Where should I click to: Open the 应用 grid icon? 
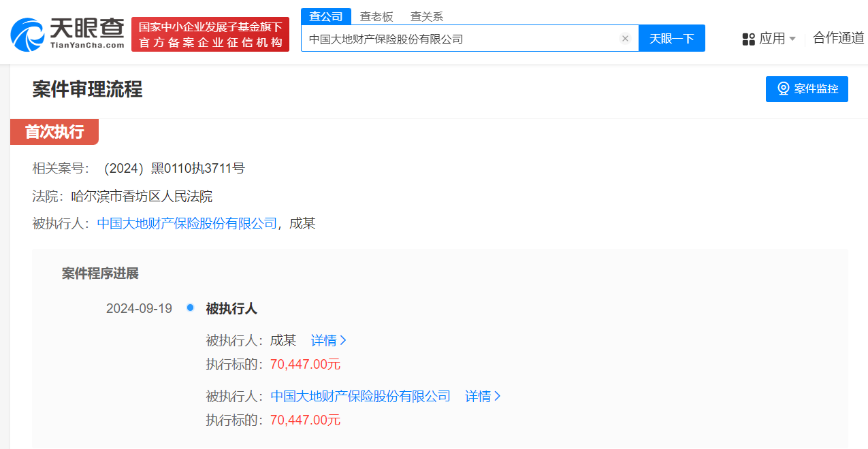tap(749, 39)
